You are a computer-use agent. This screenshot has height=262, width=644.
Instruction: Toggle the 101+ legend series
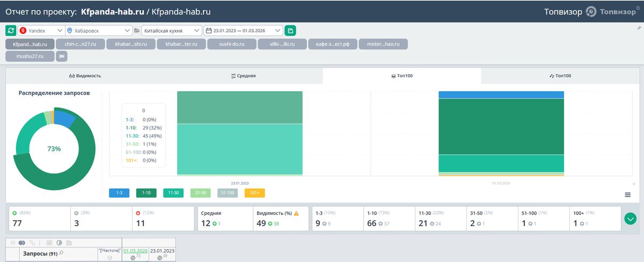[x=254, y=193]
